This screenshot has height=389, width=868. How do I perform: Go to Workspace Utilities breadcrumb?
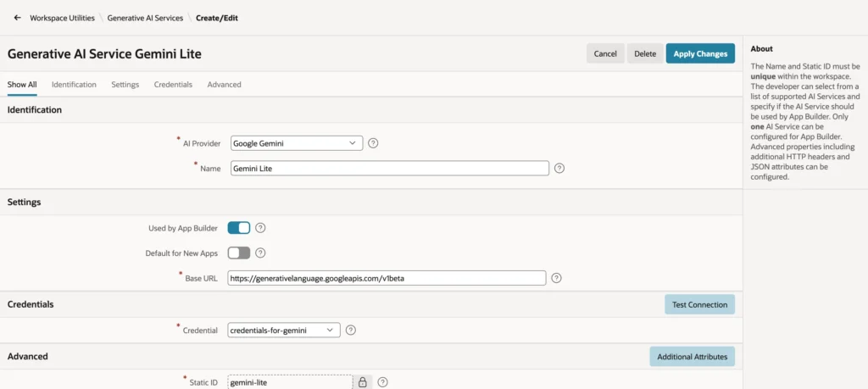coord(62,18)
